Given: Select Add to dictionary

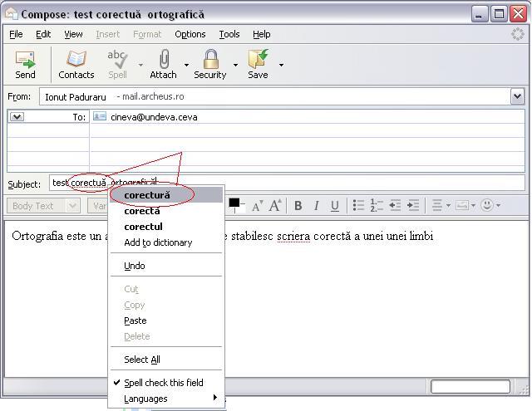Looking at the screenshot, I should point(166,242).
